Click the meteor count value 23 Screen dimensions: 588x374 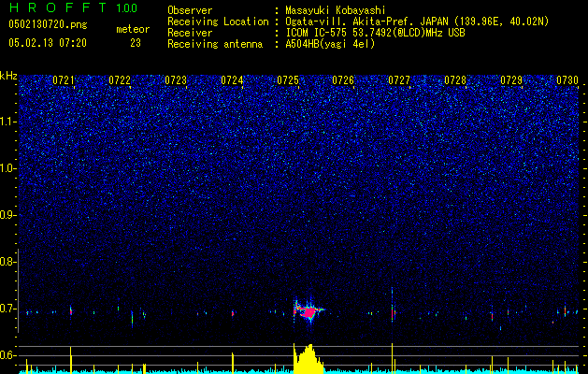(136, 43)
